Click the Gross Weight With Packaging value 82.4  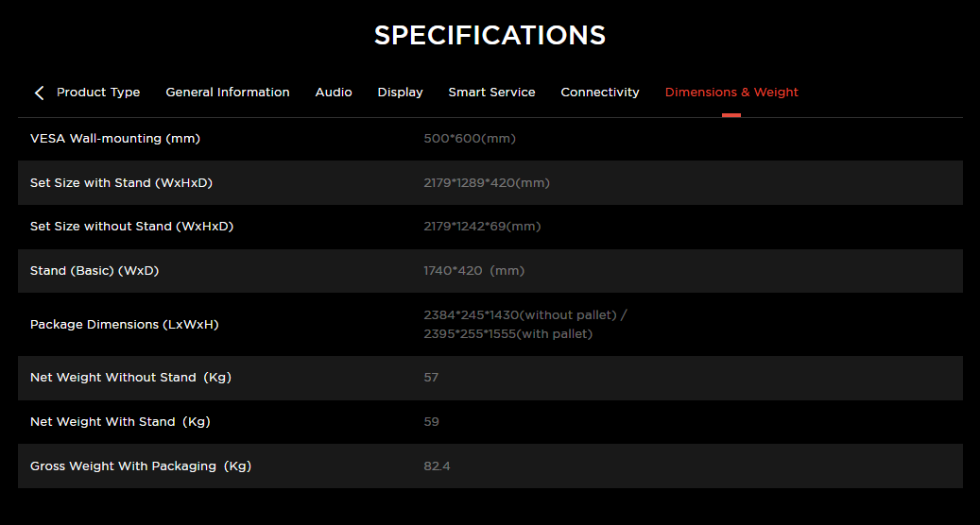437,466
